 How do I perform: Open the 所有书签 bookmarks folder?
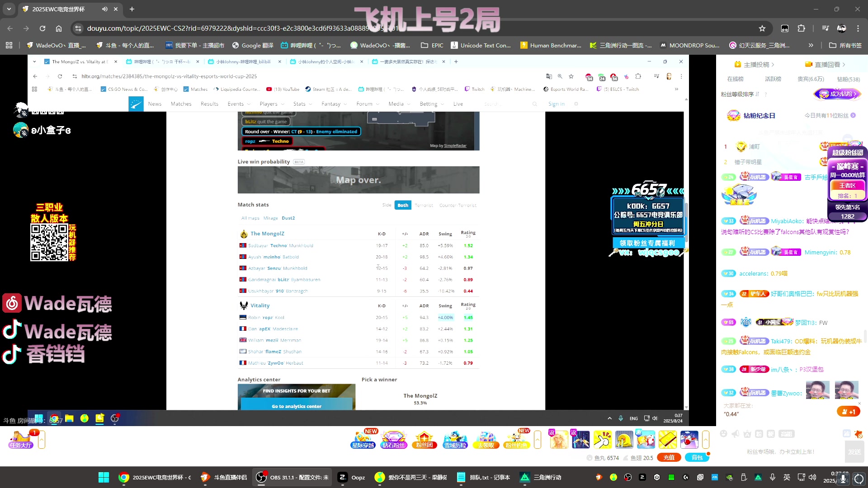[845, 45]
